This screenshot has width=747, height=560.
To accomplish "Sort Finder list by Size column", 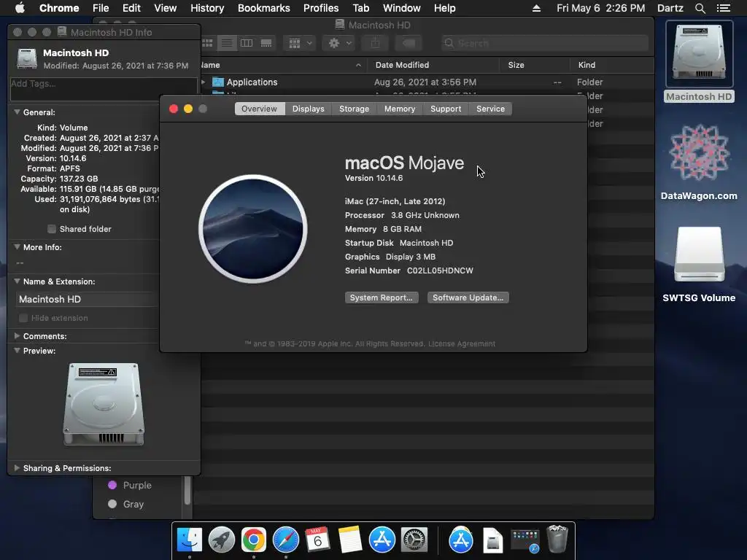I will tap(534, 65).
